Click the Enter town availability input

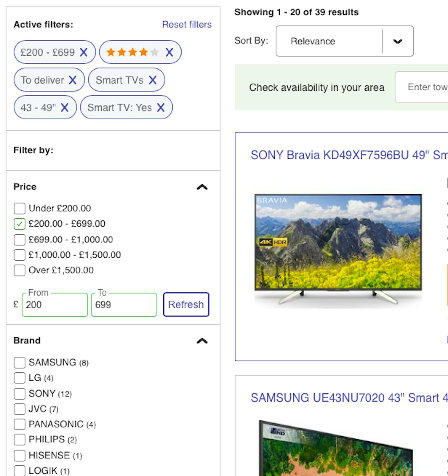coord(422,87)
